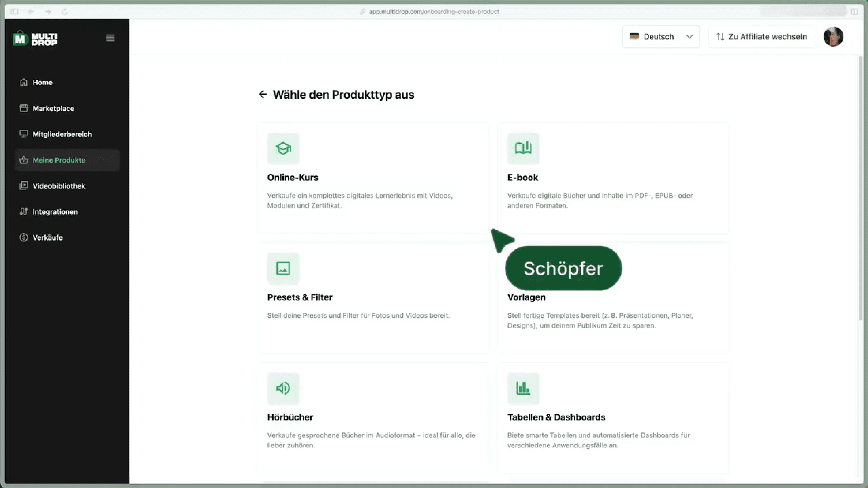This screenshot has width=868, height=488.
Task: Click the back arrow beside the page heading
Action: (263, 94)
